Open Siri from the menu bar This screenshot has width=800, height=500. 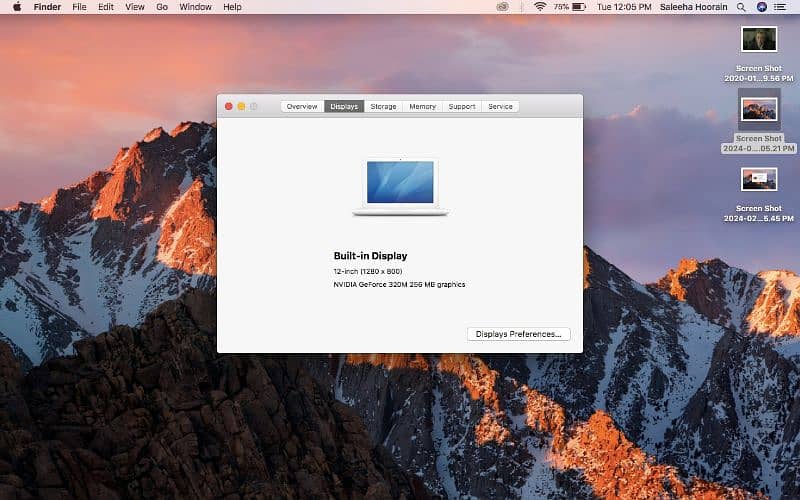(x=762, y=7)
